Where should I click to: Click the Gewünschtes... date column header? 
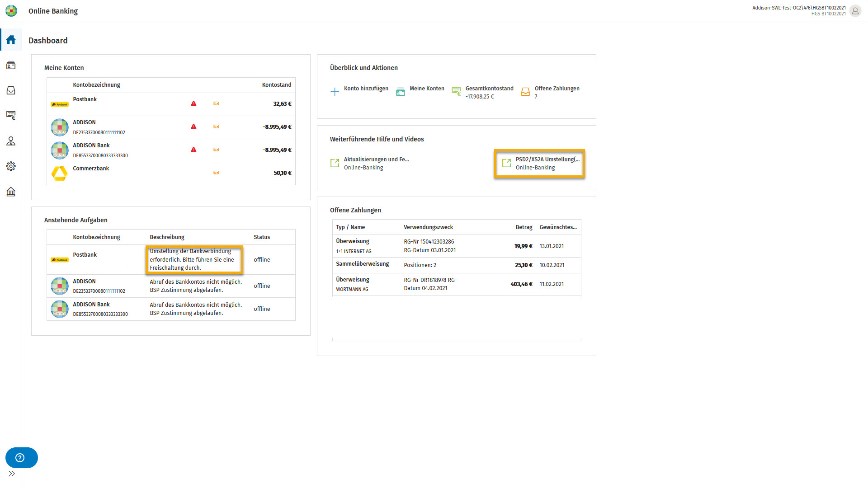click(x=558, y=227)
